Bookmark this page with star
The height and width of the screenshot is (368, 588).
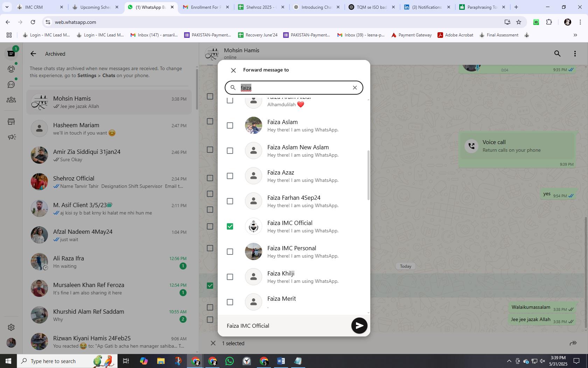(519, 22)
